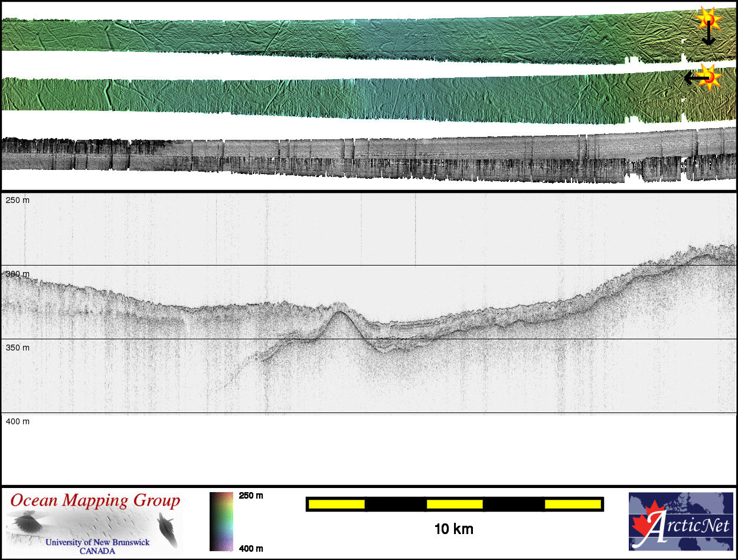This screenshot has height=560, width=738.
Task: Select the 400 m label beside color legend
Action: tap(251, 549)
